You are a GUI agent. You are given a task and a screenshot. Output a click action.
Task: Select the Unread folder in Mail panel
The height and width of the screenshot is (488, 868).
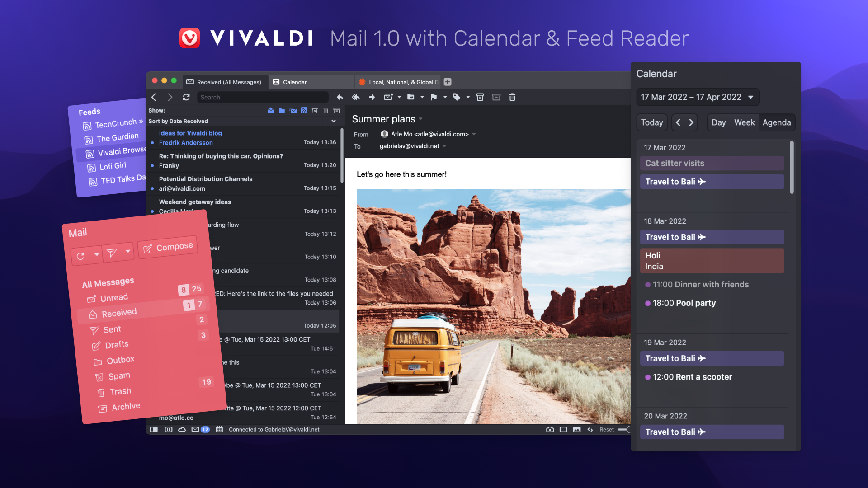(x=114, y=297)
